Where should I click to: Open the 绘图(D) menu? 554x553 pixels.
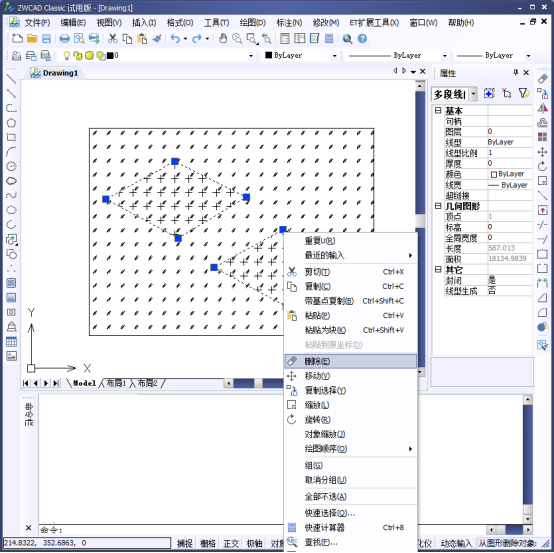click(253, 23)
